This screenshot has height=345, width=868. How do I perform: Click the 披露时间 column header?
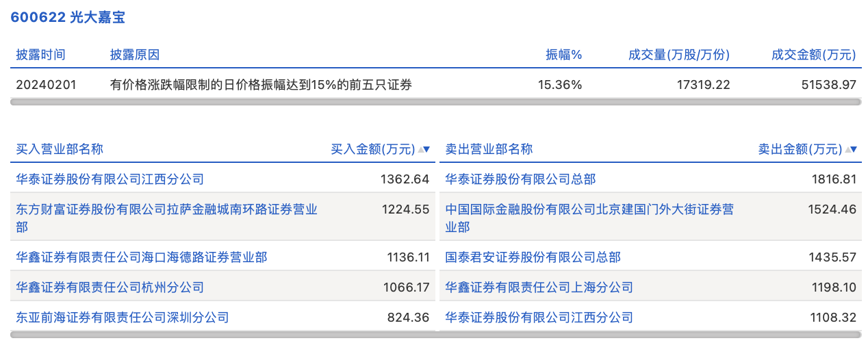pos(41,55)
